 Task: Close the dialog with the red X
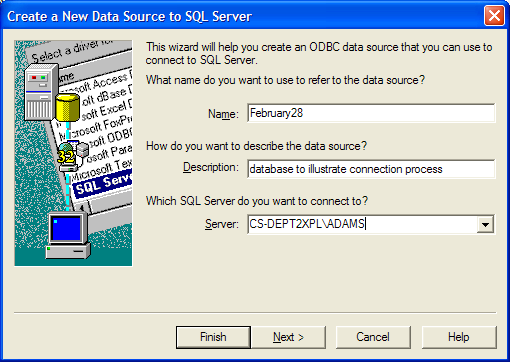[494, 16]
